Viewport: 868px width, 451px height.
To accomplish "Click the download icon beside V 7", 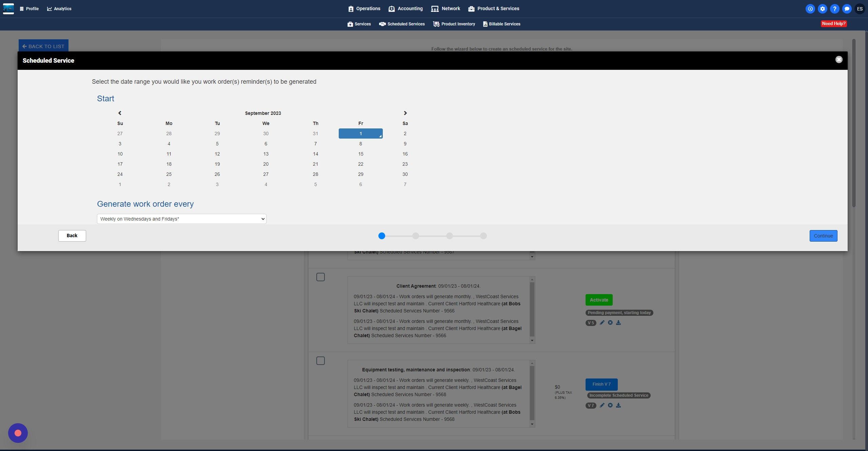I will [x=618, y=405].
